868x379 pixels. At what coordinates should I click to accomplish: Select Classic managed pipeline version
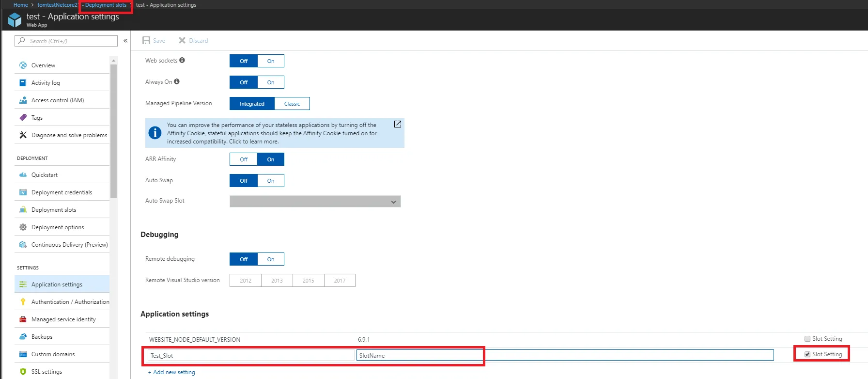(292, 104)
